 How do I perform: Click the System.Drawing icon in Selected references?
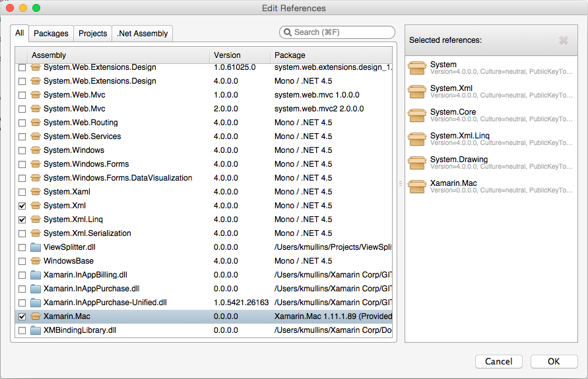click(417, 163)
